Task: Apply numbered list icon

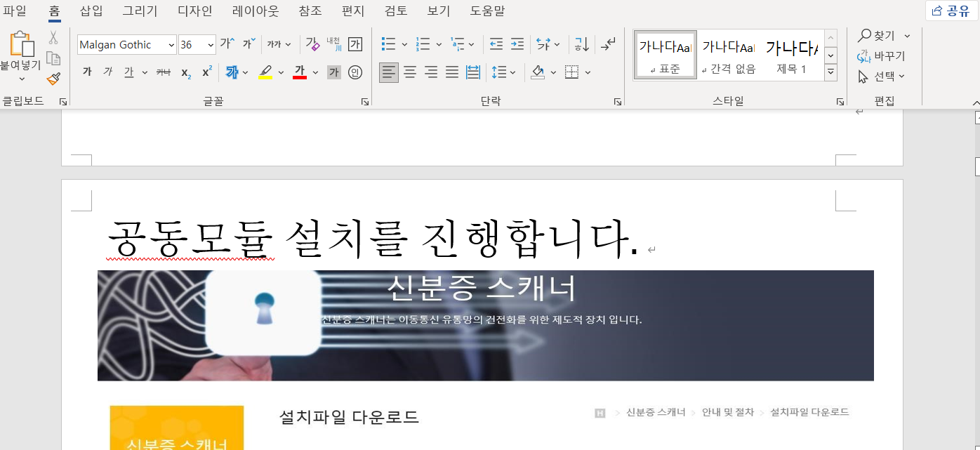Action: pyautogui.click(x=423, y=44)
